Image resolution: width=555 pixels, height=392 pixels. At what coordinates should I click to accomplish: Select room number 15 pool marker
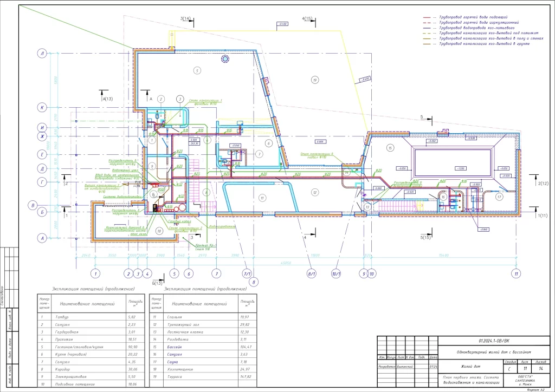389,147
